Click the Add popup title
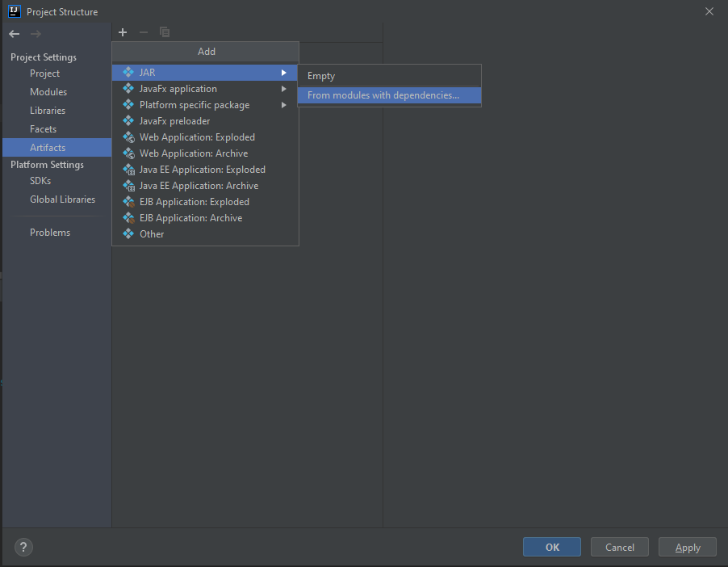The width and height of the screenshot is (728, 567). pyautogui.click(x=206, y=52)
